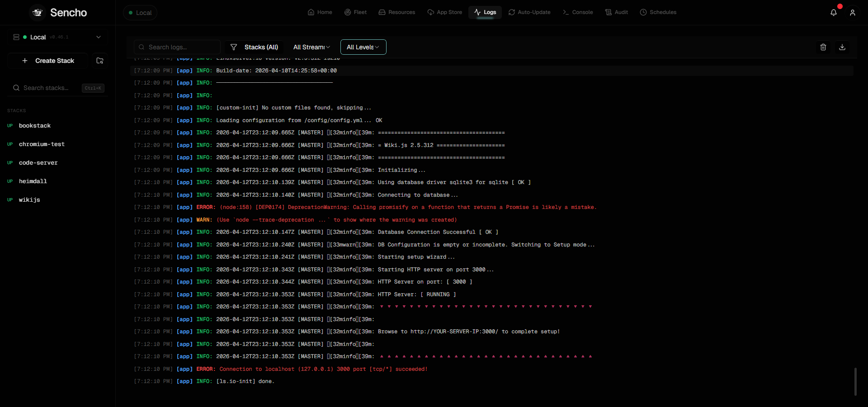
Task: Click the '[ls.io-init] done.' log line
Action: (492, 381)
